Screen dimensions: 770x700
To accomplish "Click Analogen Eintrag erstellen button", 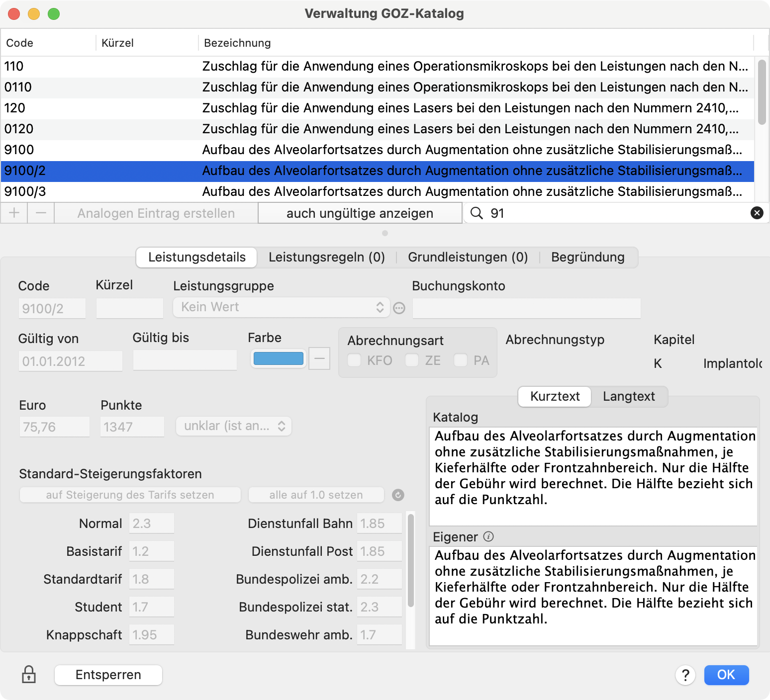I will (156, 213).
